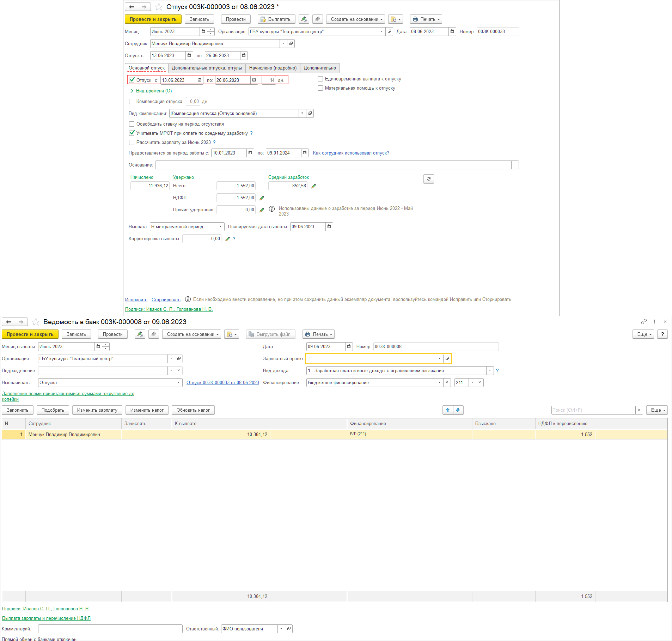The height and width of the screenshot is (641, 672).
Task: Click the link icon in the Ведомость window header
Action: point(644,321)
